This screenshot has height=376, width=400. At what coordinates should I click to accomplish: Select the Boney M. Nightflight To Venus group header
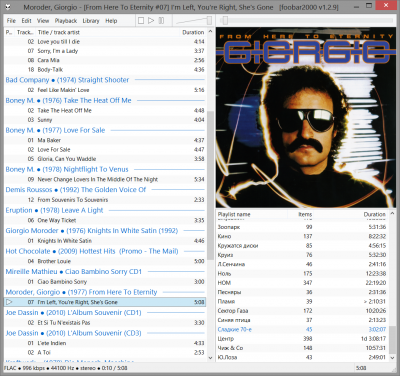(67, 169)
